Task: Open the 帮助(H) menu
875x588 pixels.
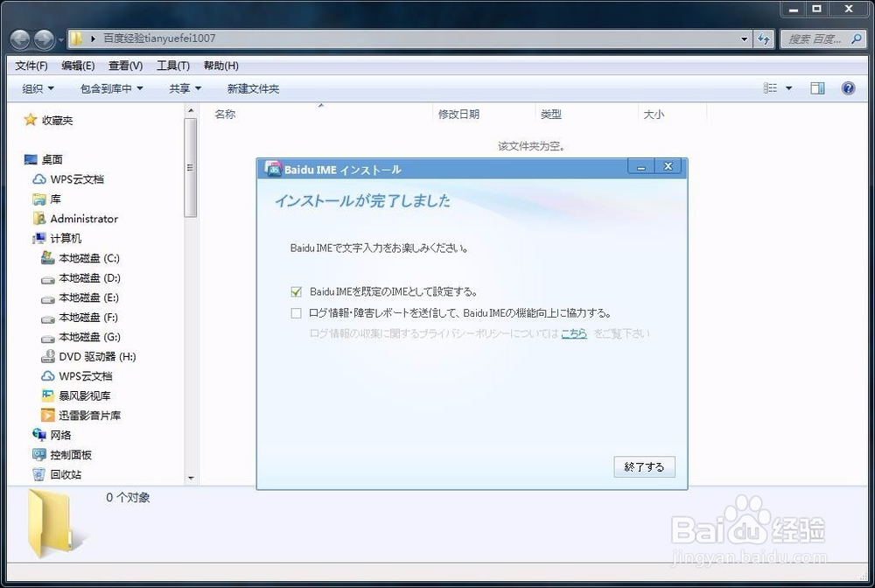Action: 221,66
